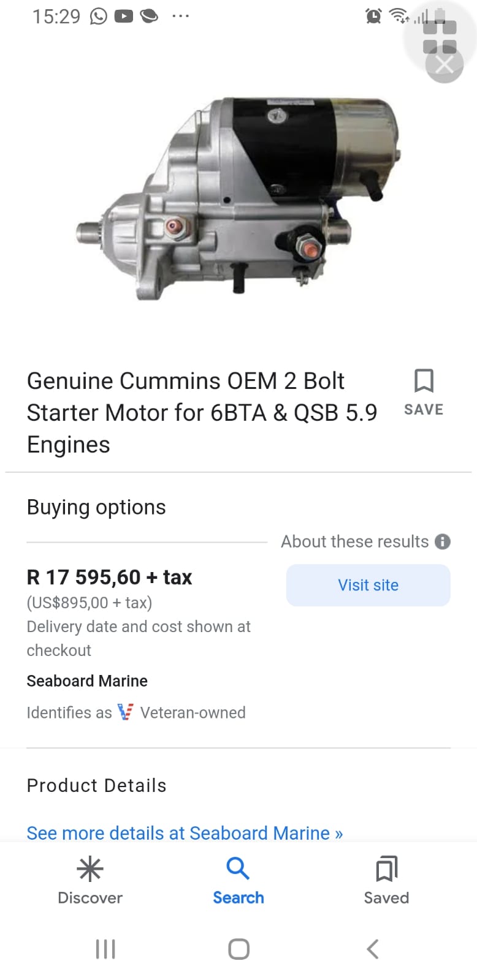This screenshot has height=980, width=477.
Task: Tap the bookmark Save icon
Action: pyautogui.click(x=424, y=382)
